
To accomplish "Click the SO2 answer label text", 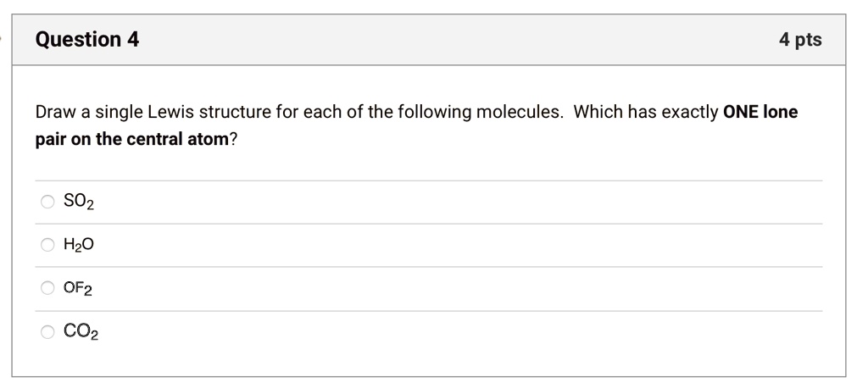I will click(79, 202).
